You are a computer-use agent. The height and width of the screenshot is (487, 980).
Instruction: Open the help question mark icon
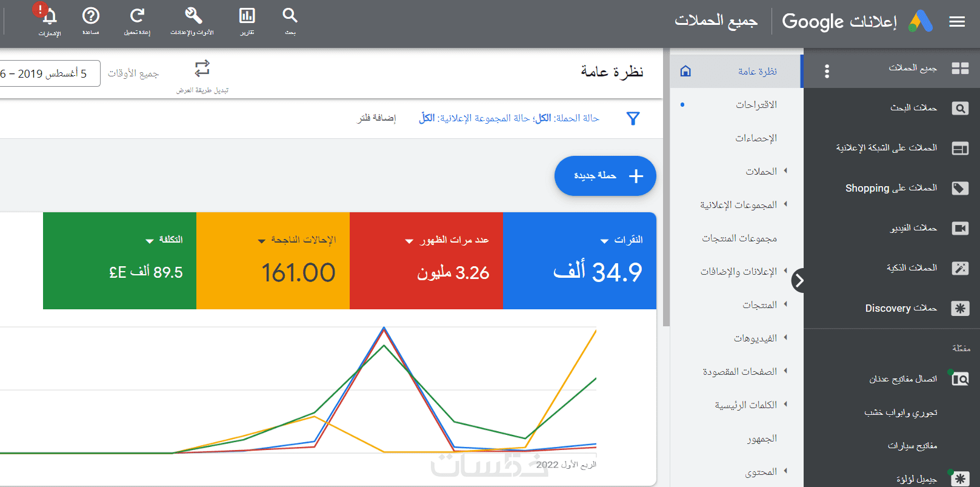point(91,16)
